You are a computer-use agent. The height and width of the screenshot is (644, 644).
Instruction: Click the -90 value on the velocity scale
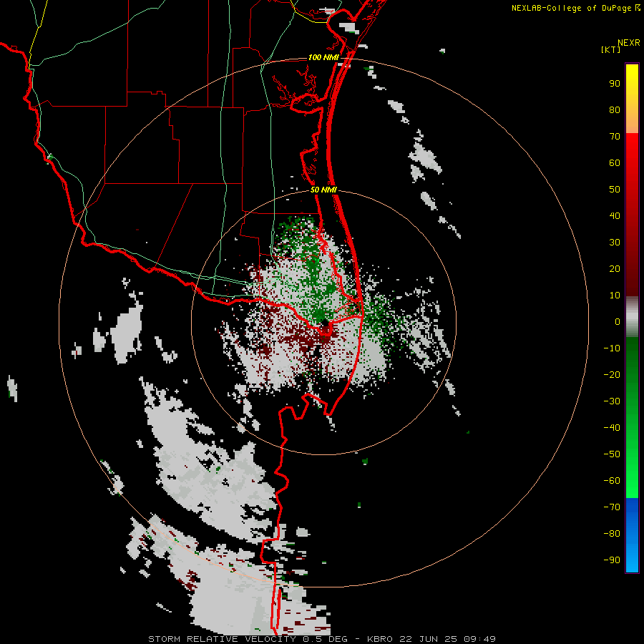612,560
